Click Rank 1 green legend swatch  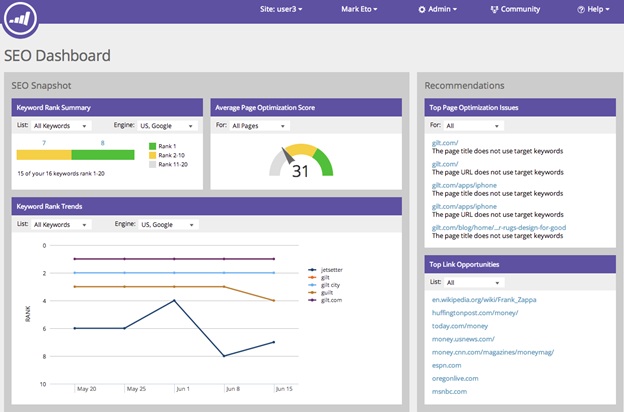(x=152, y=146)
